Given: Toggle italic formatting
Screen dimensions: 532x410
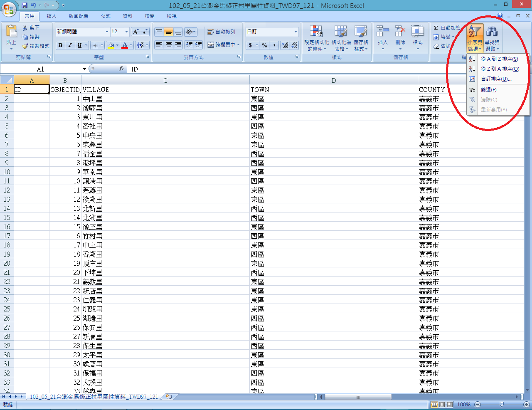Looking at the screenshot, I should click(70, 45).
